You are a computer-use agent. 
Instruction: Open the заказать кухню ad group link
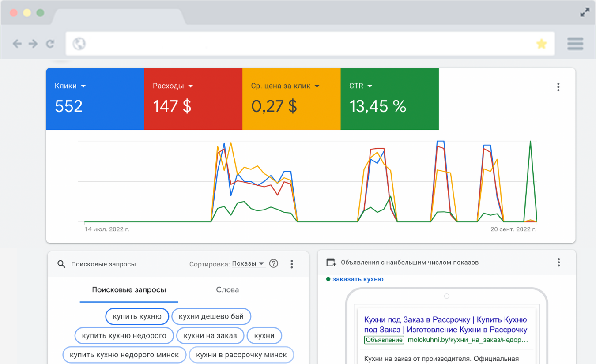tap(358, 279)
